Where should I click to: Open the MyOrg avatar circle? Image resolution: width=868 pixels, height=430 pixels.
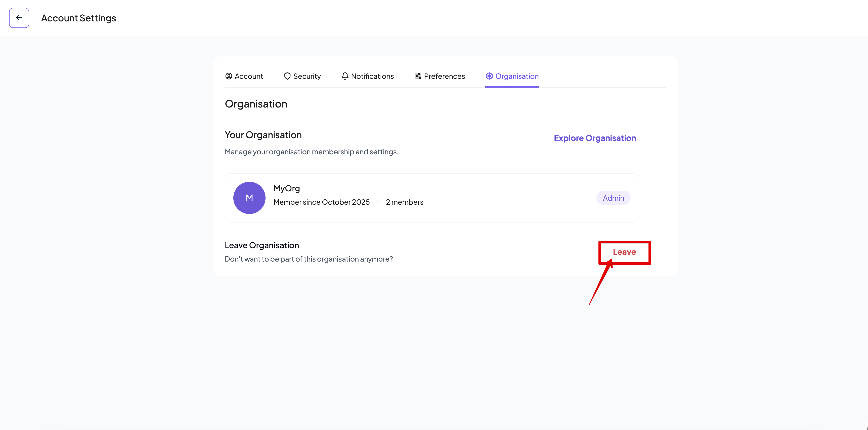pyautogui.click(x=249, y=198)
